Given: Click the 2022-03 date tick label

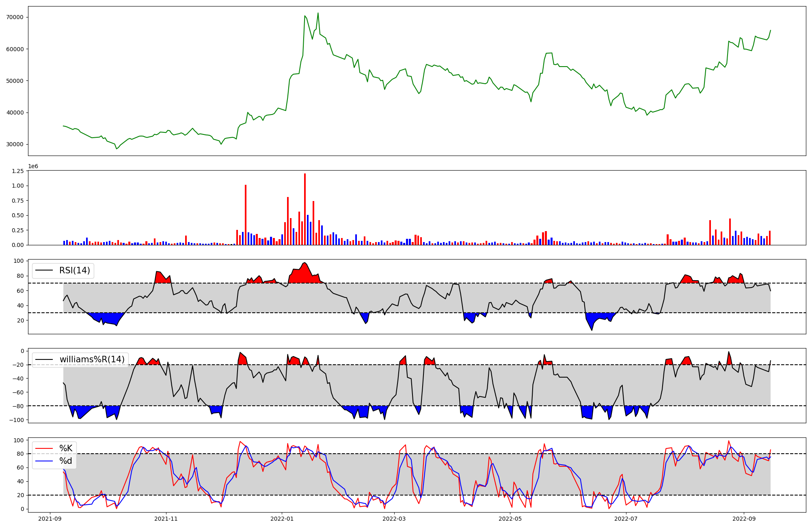Looking at the screenshot, I should point(394,519).
